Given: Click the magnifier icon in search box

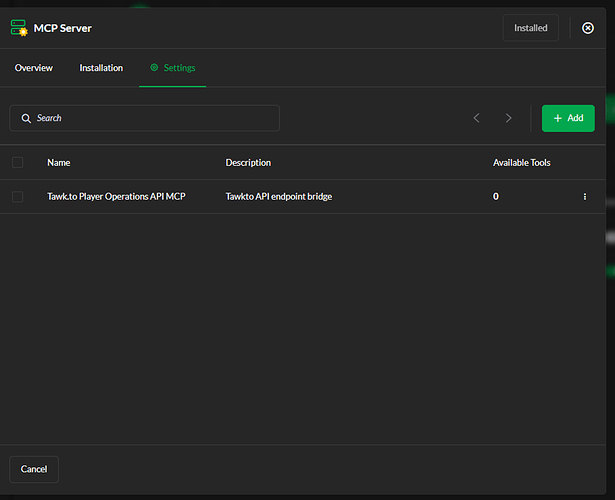Looking at the screenshot, I should [x=25, y=118].
